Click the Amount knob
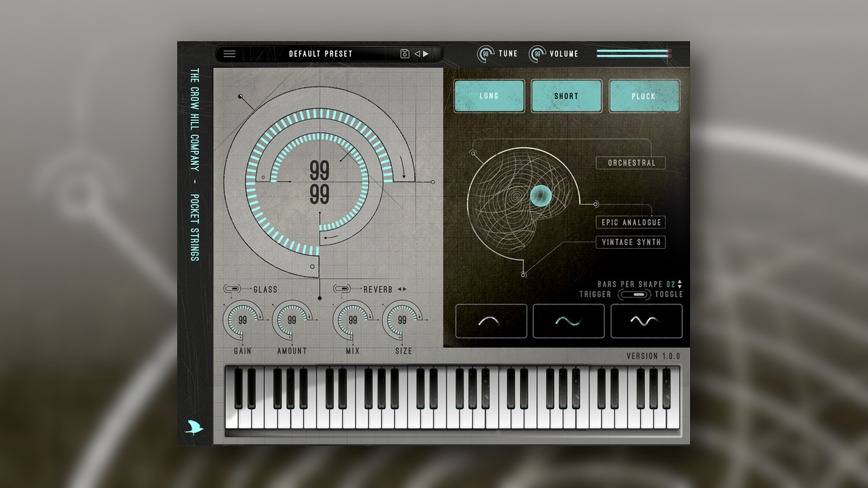Image resolution: width=868 pixels, height=488 pixels. point(292,320)
